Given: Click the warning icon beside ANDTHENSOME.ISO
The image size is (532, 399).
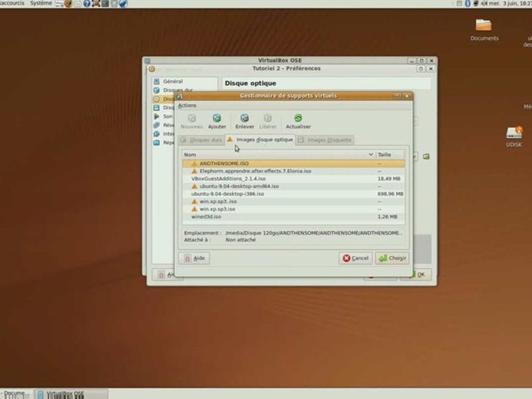Looking at the screenshot, I should (x=195, y=163).
